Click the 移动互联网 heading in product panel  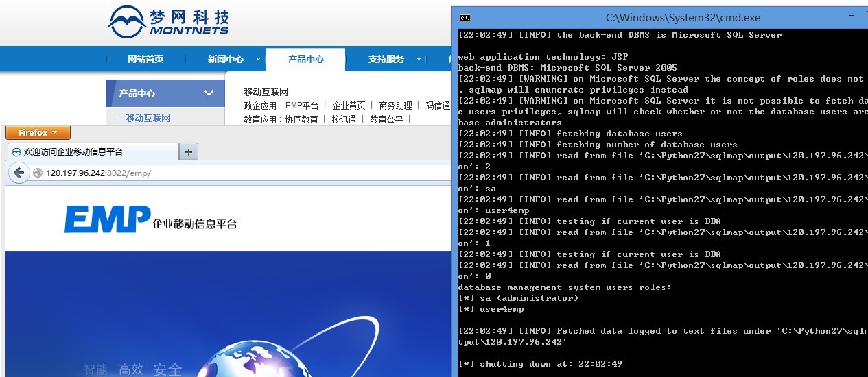tap(266, 92)
